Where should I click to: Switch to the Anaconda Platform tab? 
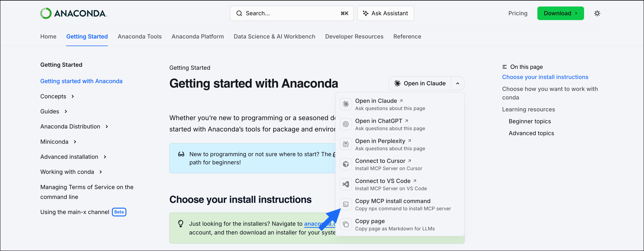tap(197, 36)
